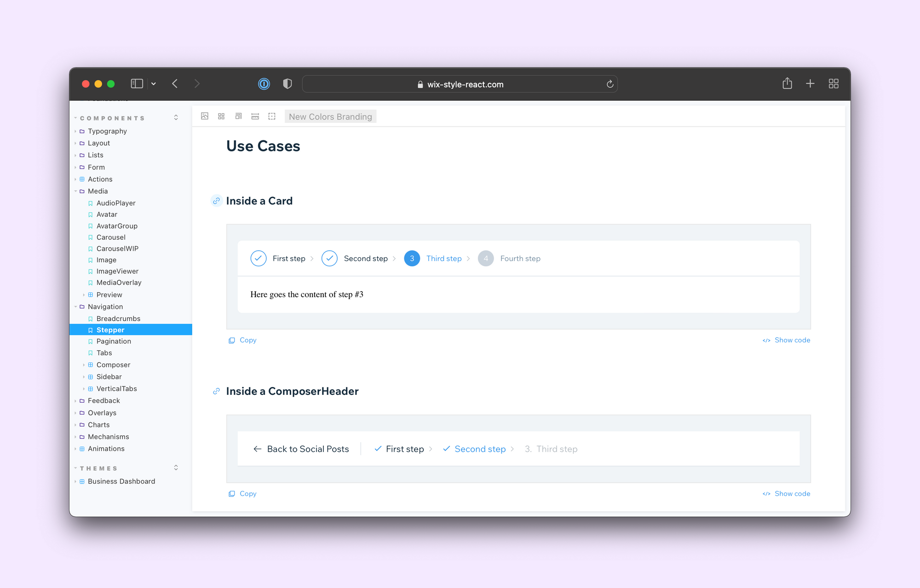Toggle the Storybook grid view icon
The height and width of the screenshot is (588, 920).
click(221, 116)
